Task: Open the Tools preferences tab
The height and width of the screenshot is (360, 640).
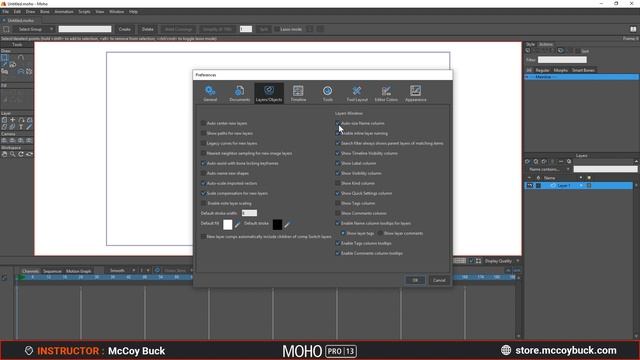Action: 327,93
